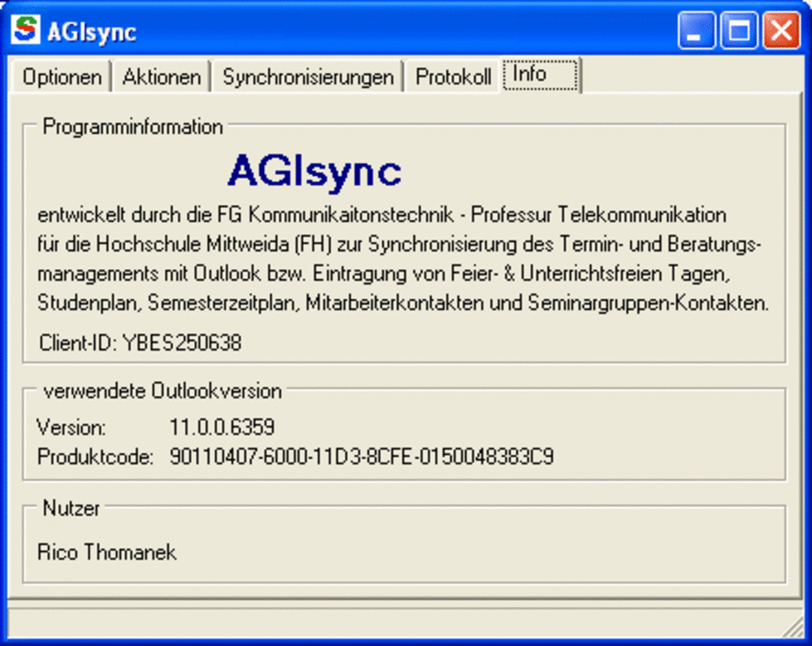
Task: Minimize the AGIsync window
Action: coord(697,31)
